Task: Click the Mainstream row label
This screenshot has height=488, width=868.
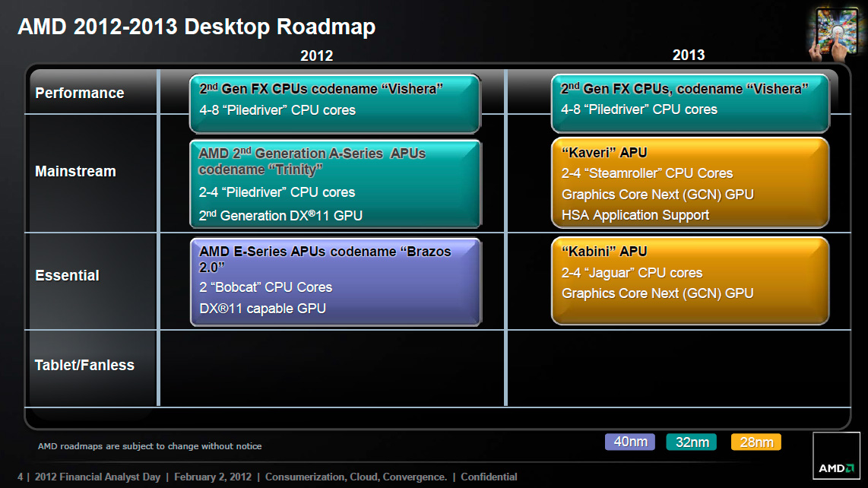Action: click(x=76, y=171)
